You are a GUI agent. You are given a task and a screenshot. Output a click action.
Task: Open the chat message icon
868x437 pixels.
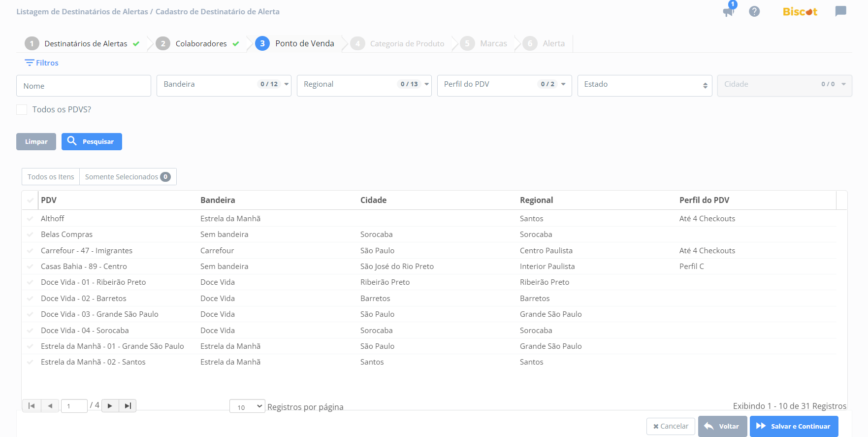click(841, 11)
